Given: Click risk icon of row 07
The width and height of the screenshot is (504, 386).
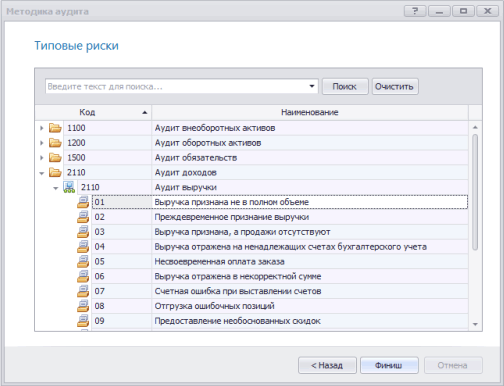Looking at the screenshot, I should (83, 291).
